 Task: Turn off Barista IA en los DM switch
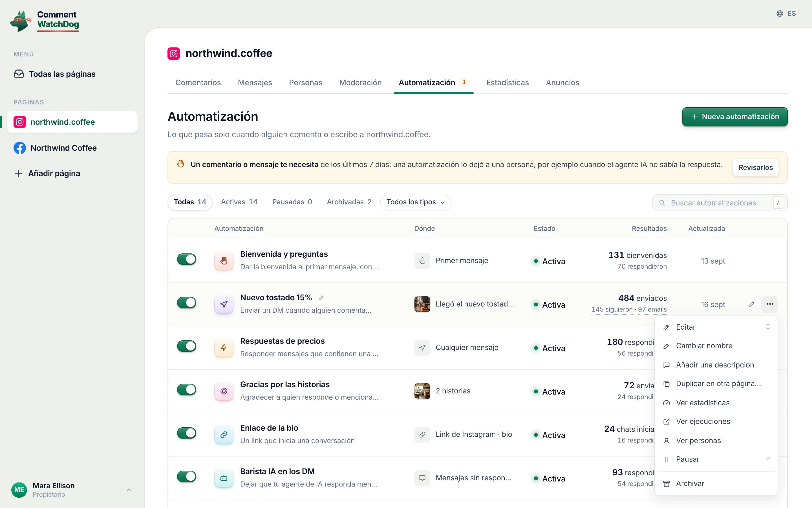point(187,476)
